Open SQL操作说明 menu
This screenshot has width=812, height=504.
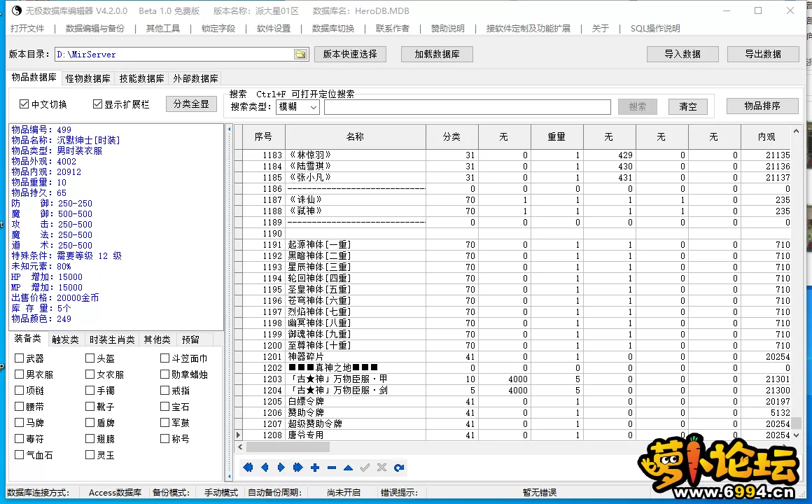pos(655,29)
